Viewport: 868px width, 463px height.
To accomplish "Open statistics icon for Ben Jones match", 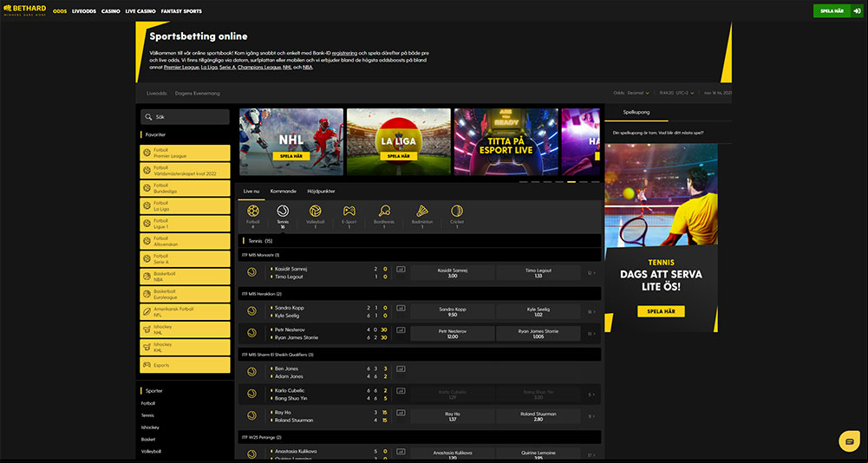I will 401,368.
